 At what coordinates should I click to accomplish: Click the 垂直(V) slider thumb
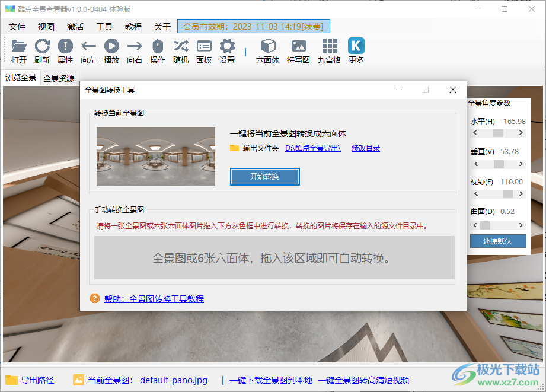(x=499, y=164)
